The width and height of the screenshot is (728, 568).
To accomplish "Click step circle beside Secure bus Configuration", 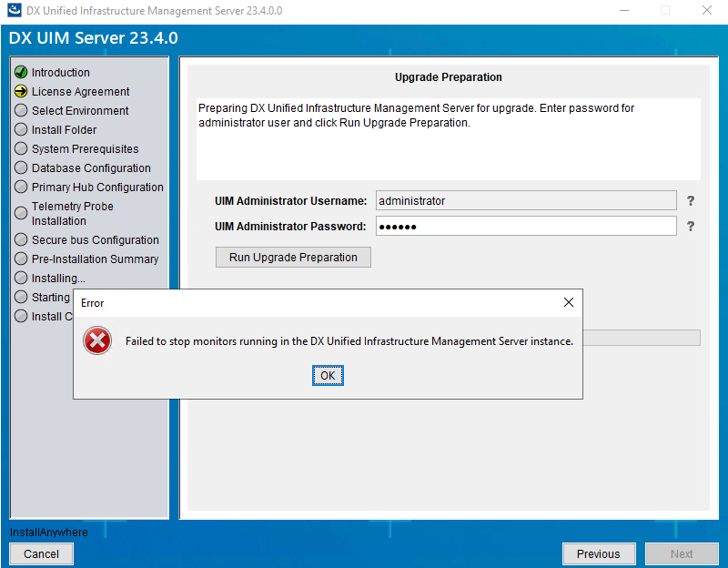I will click(21, 239).
